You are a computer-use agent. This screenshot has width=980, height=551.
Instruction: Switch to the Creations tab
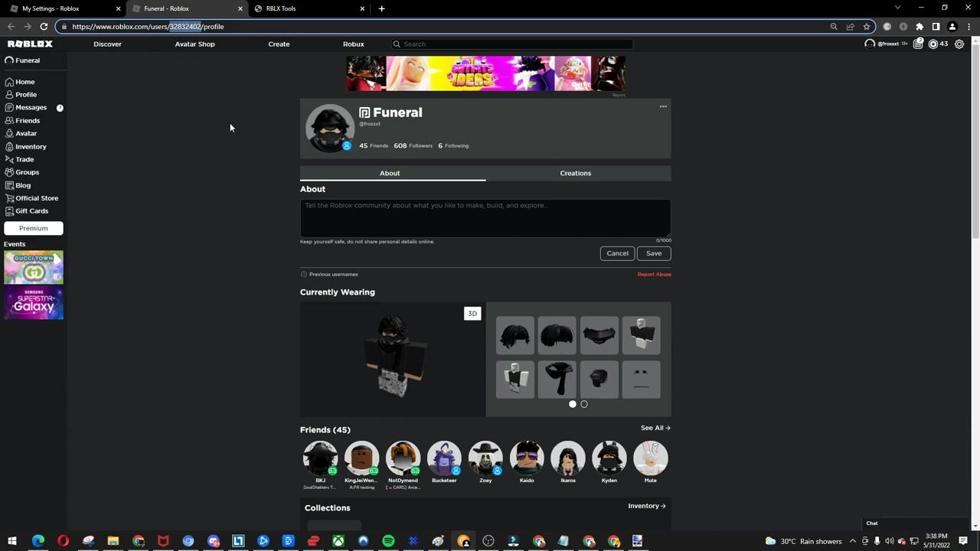[576, 173]
